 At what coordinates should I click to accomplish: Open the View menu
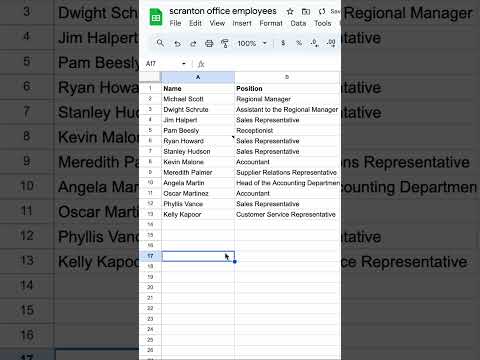(217, 23)
